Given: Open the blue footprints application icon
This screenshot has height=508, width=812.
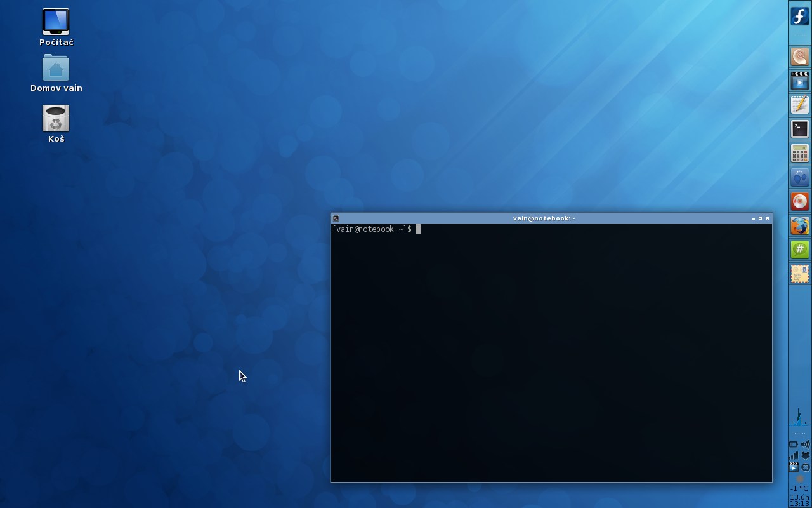Looking at the screenshot, I should pyautogui.click(x=800, y=177).
